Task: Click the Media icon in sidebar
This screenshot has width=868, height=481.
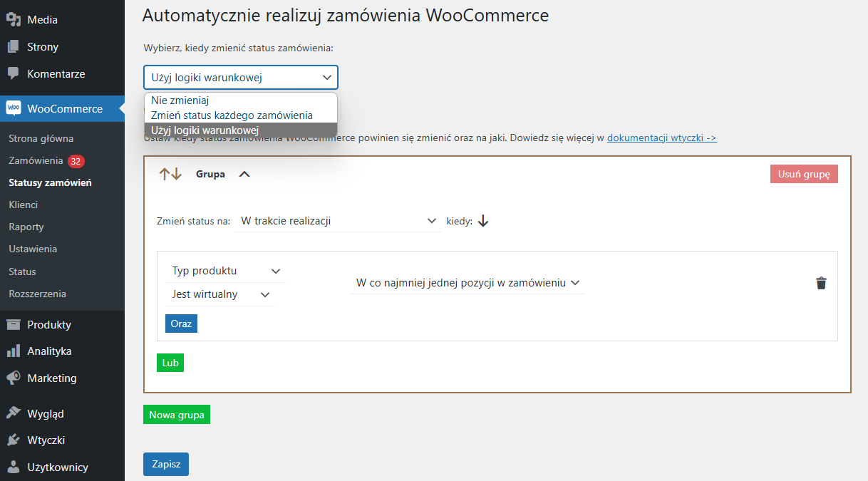Action: point(13,20)
